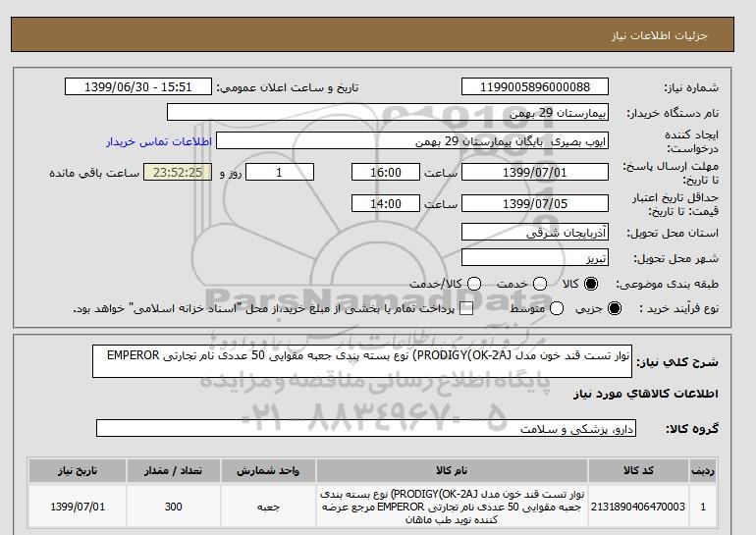Click the product name cell with PRODIGY(OK-2AJ)
This screenshot has width=756, height=535.
pyautogui.click(x=452, y=507)
